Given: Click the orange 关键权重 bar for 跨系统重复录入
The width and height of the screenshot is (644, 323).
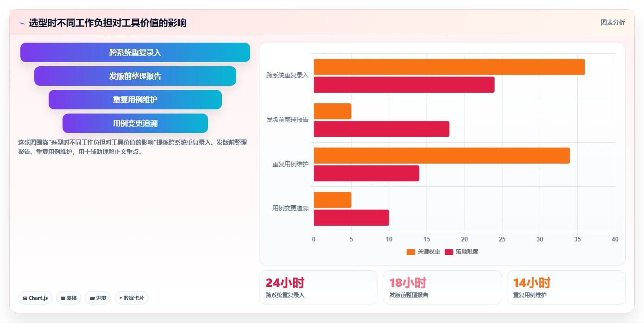Looking at the screenshot, I should click(449, 67).
